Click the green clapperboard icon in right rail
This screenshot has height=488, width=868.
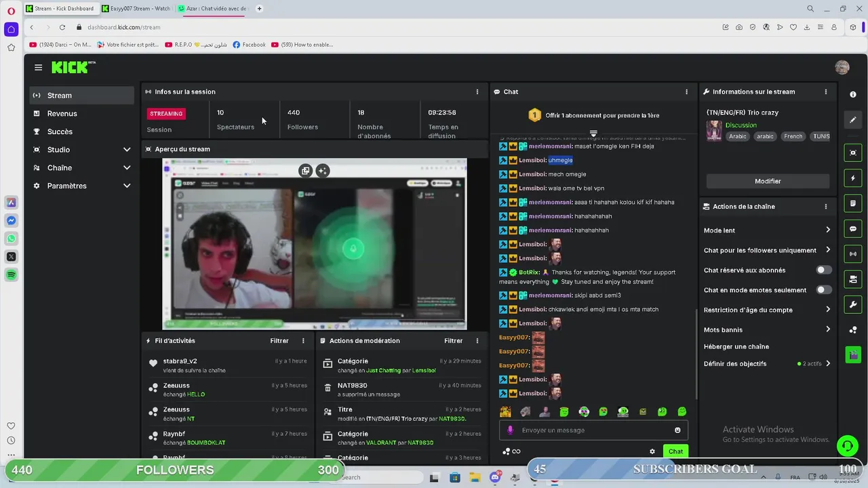(853, 354)
